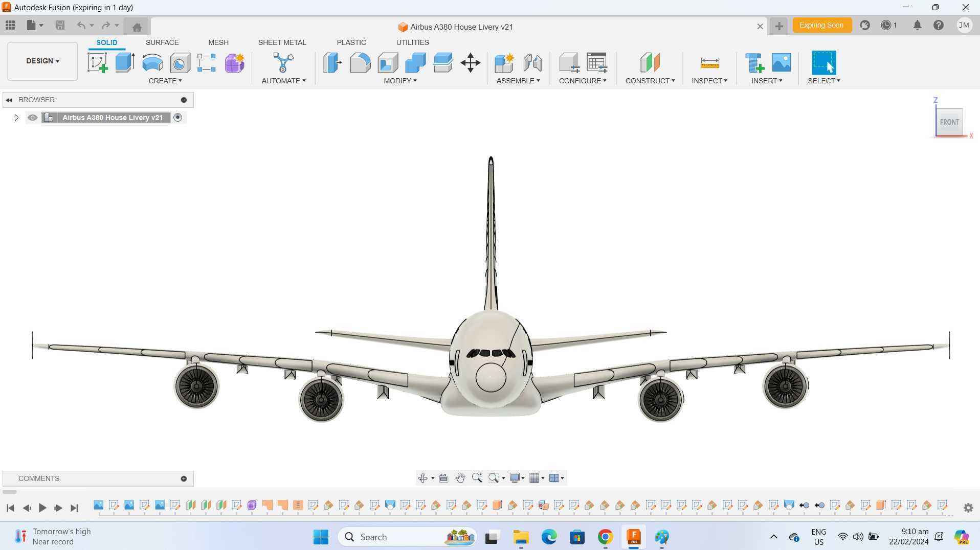Toggle visibility of Airbus A380 component
Image resolution: width=980 pixels, height=550 pixels.
click(x=32, y=118)
